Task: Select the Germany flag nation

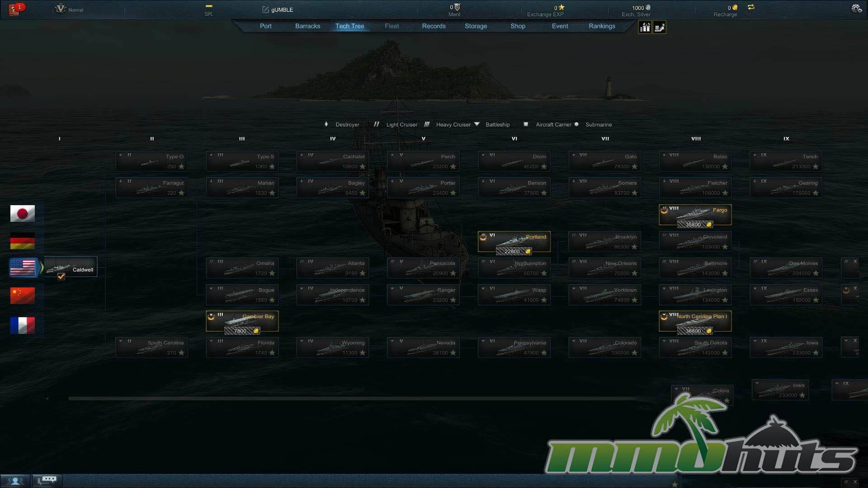Action: tap(23, 241)
